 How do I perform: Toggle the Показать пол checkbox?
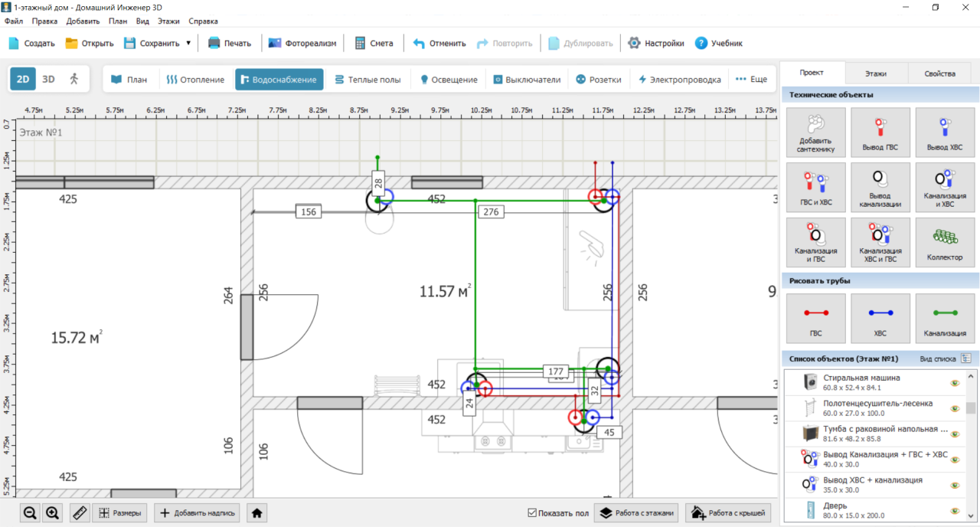coord(533,513)
